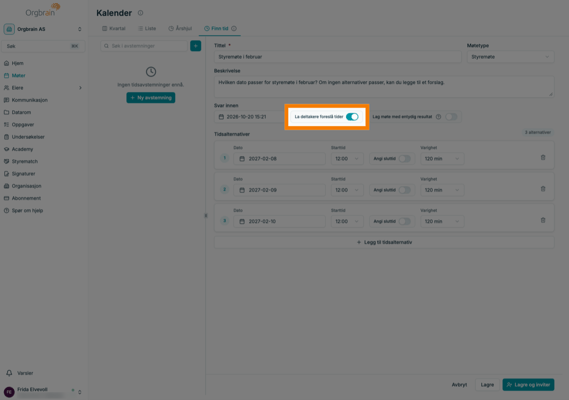Click Legg til tidsalternativ button
The width and height of the screenshot is (569, 400).
pyautogui.click(x=384, y=242)
